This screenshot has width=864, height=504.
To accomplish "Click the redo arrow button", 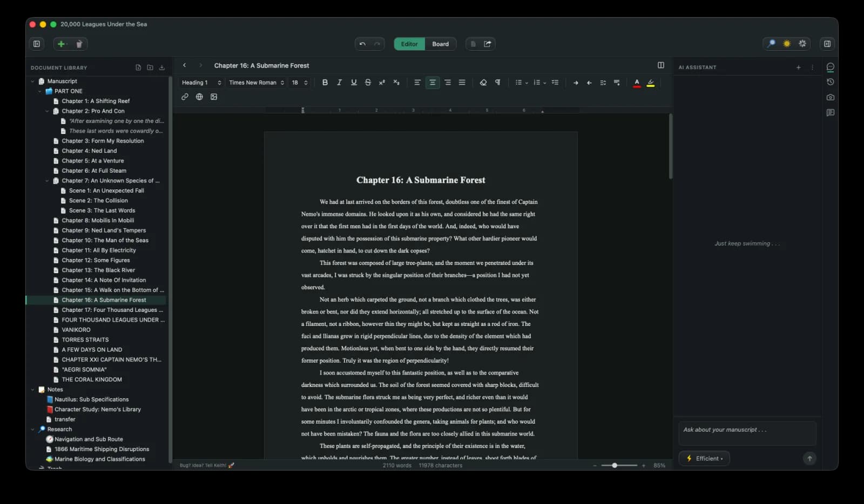I will tap(377, 44).
